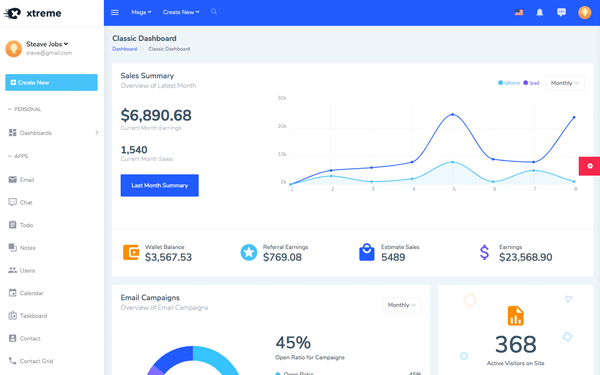Click the Ipad line peak at point 5

453,114
